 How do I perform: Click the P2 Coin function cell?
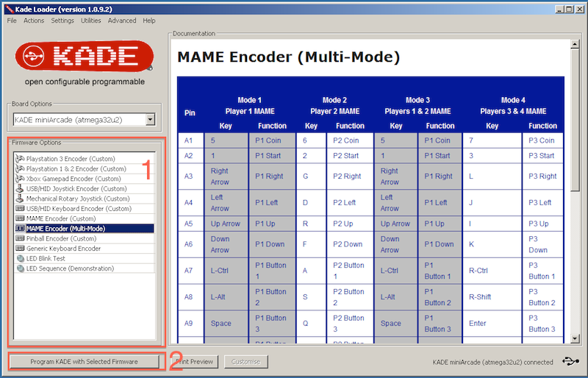click(x=350, y=140)
